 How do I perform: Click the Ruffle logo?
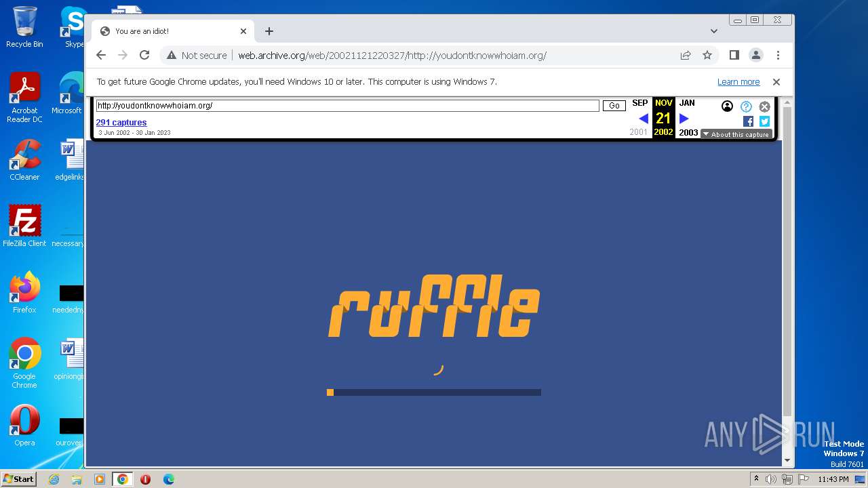click(434, 306)
